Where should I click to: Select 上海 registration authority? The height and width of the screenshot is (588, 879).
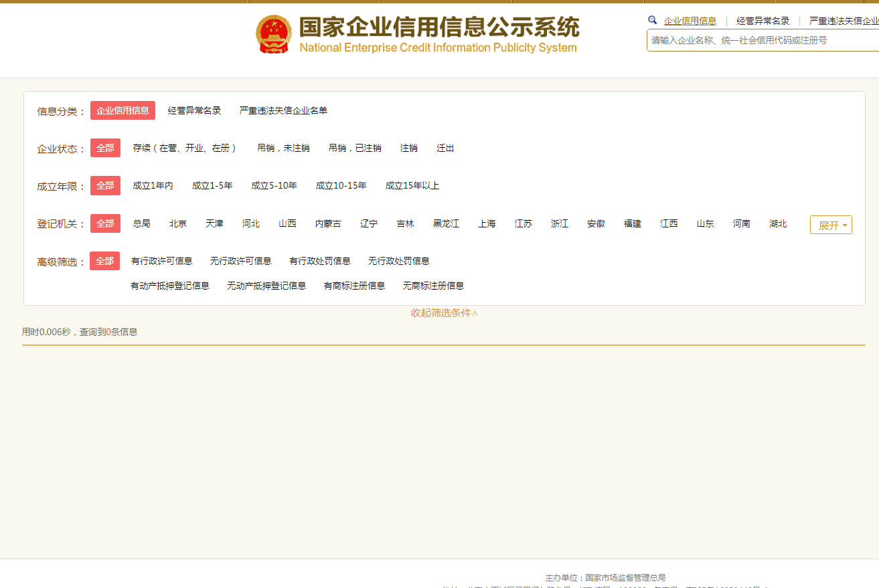(487, 223)
